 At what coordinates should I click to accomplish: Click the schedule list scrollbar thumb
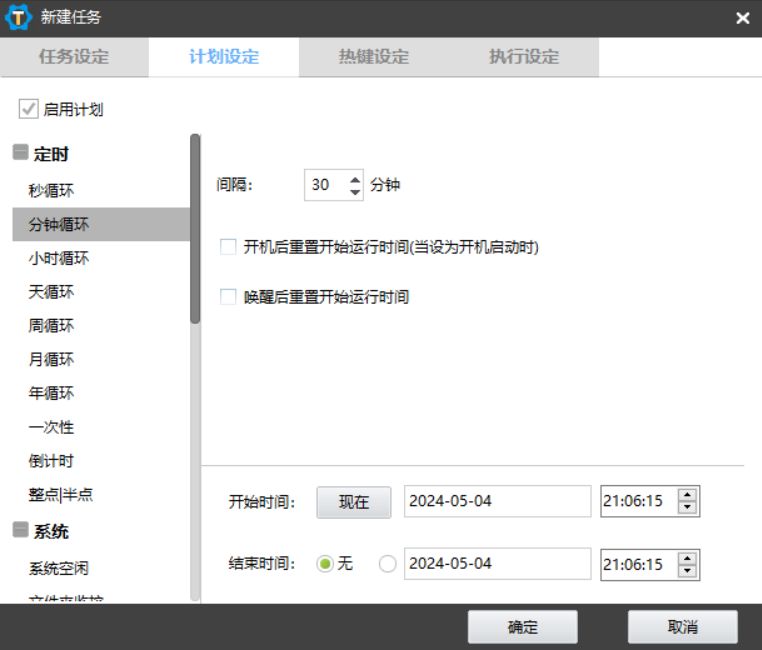coord(195,228)
